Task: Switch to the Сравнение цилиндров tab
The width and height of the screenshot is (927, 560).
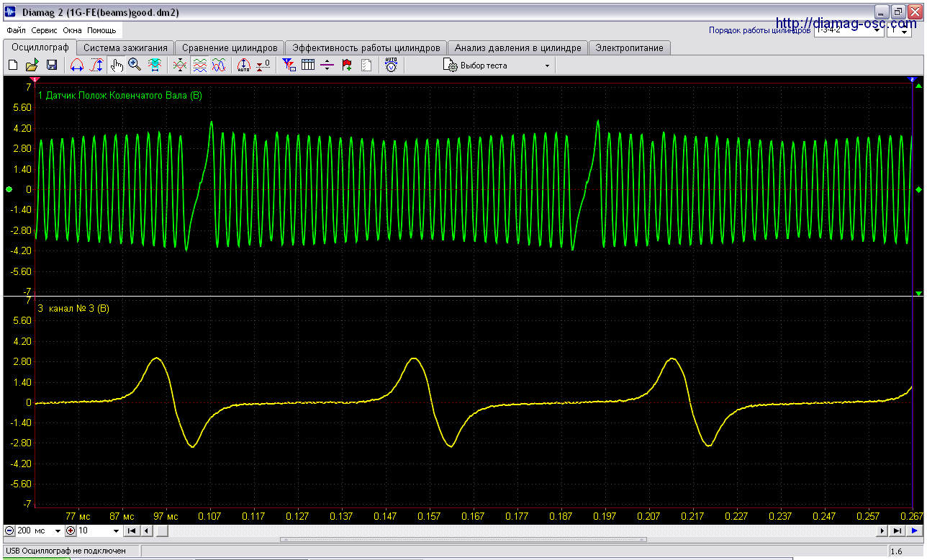Action: pos(230,48)
